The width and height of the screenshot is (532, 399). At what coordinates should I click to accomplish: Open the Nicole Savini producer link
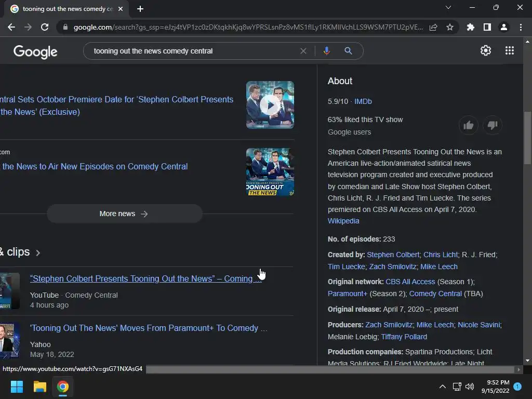pyautogui.click(x=478, y=325)
